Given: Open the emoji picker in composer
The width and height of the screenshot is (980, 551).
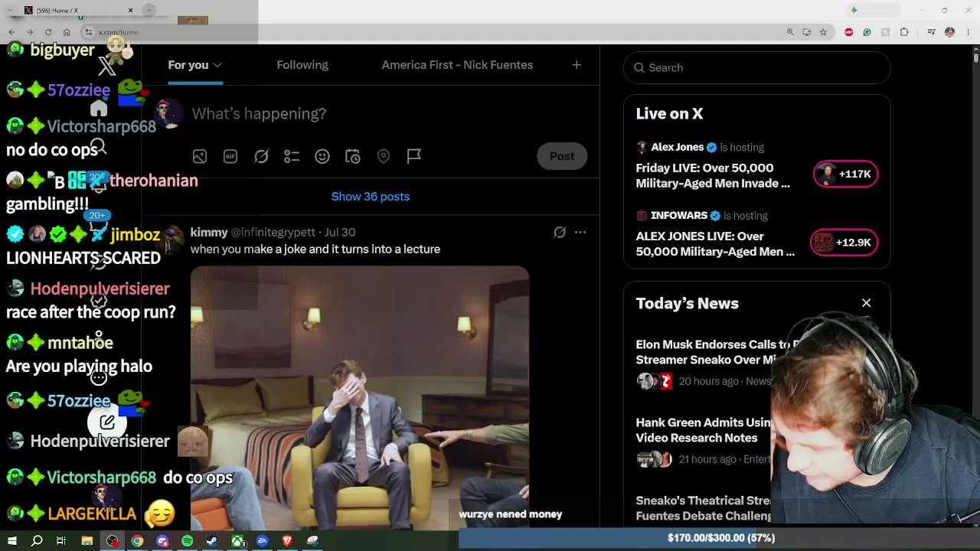Looking at the screenshot, I should [322, 156].
